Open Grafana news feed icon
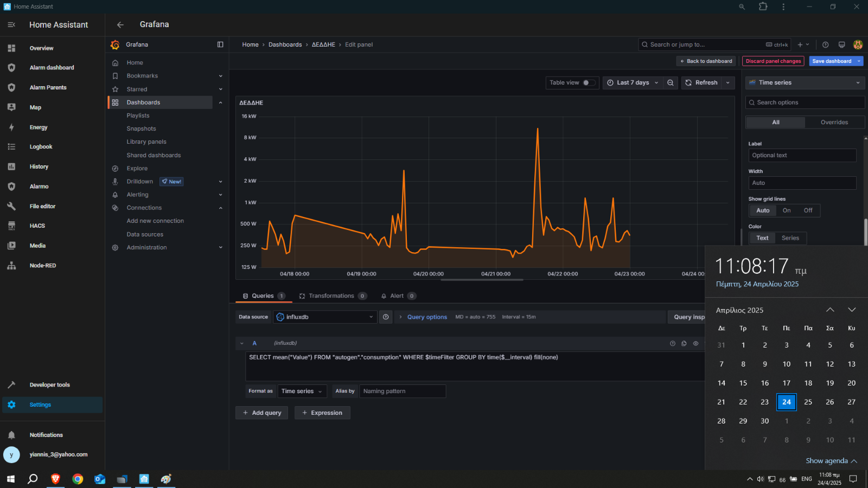This screenshot has width=868, height=488. (x=841, y=45)
